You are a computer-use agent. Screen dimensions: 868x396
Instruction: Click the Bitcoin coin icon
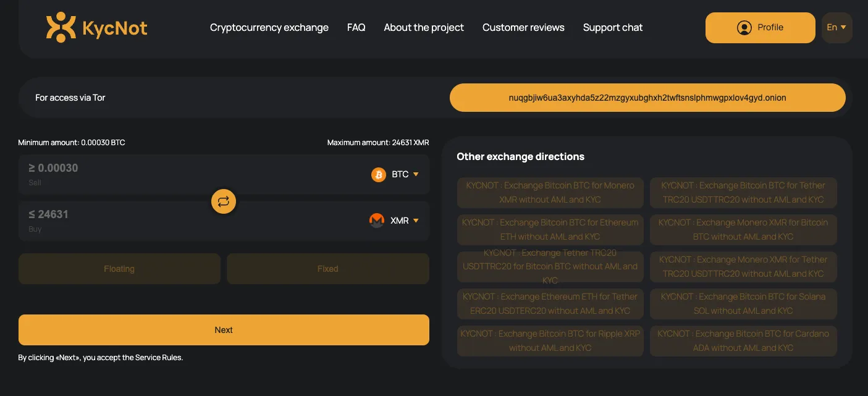pos(379,175)
